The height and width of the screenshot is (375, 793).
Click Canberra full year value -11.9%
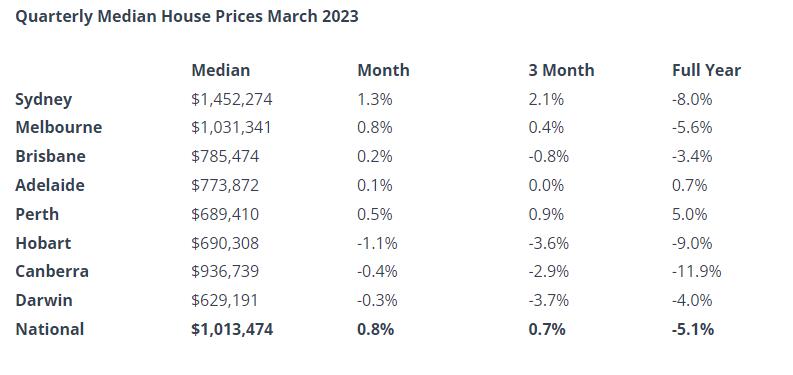coord(696,272)
